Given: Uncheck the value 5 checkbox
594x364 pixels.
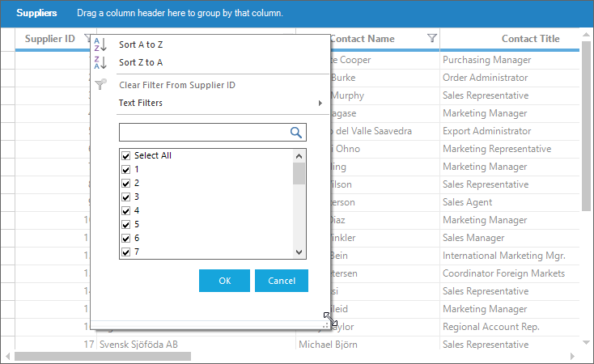Looking at the screenshot, I should click(x=125, y=225).
